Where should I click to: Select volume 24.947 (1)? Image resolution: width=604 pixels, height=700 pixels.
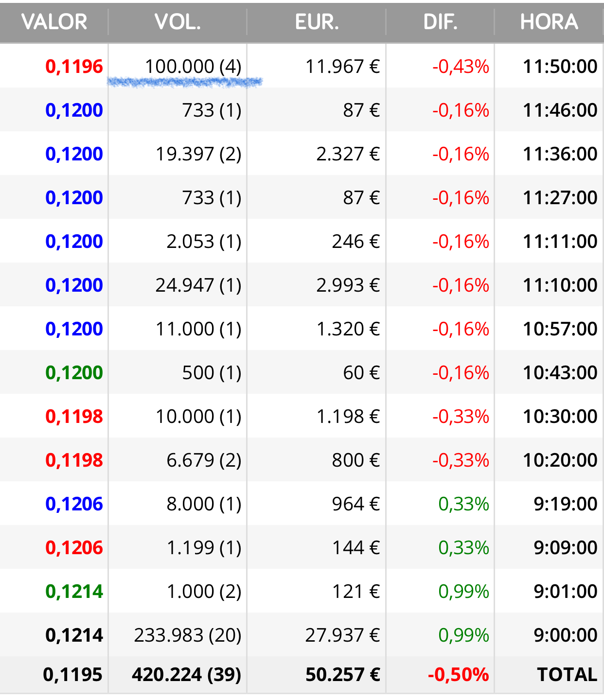point(198,285)
